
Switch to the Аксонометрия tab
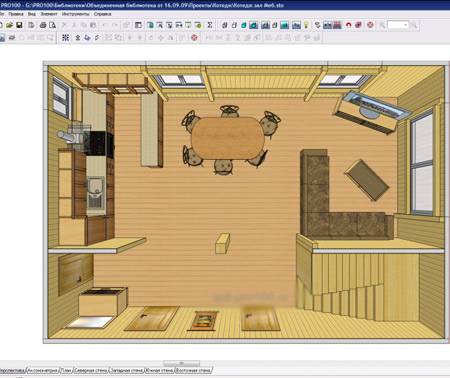click(42, 370)
